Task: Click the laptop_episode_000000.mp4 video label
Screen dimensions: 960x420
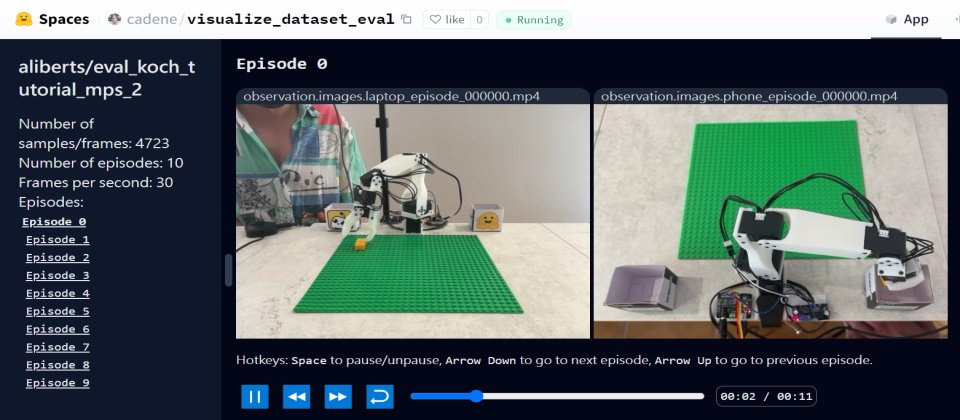Action: [x=391, y=96]
